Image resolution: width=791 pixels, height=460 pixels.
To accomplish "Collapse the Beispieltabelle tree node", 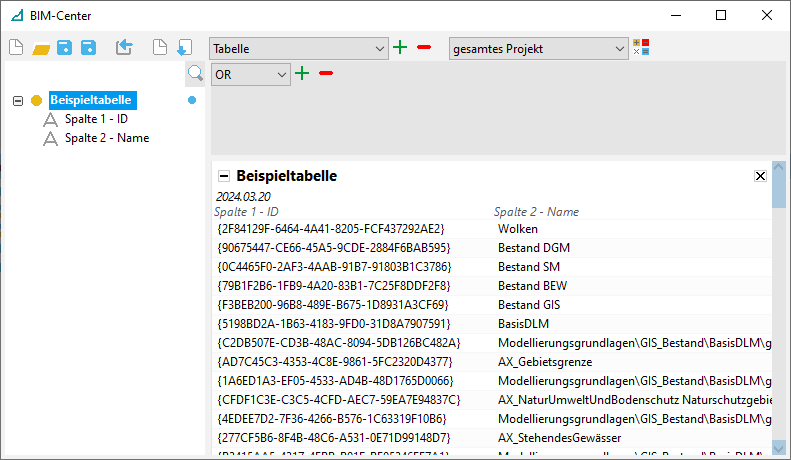I will [18, 100].
